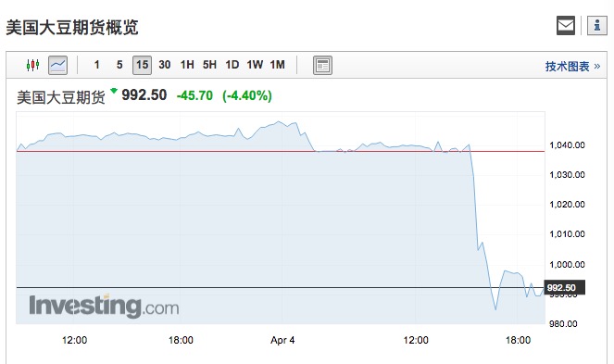The height and width of the screenshot is (364, 614).
Task: Set chart to 1M timeframe
Action: click(277, 65)
